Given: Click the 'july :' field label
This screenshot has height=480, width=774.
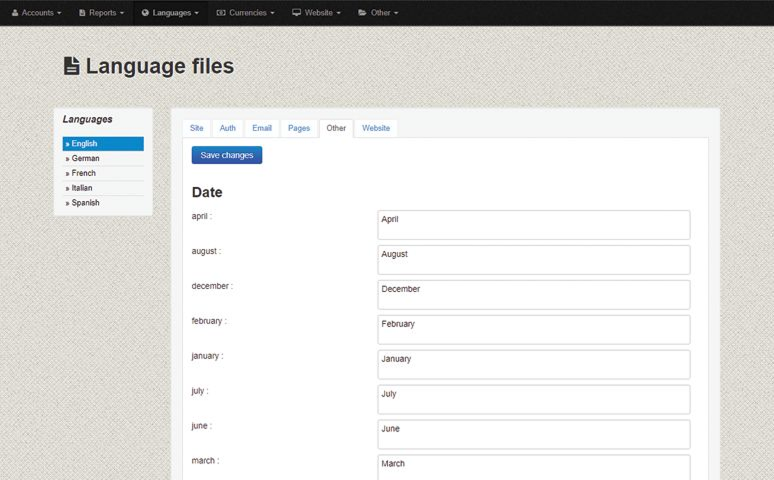Looking at the screenshot, I should pos(200,391).
